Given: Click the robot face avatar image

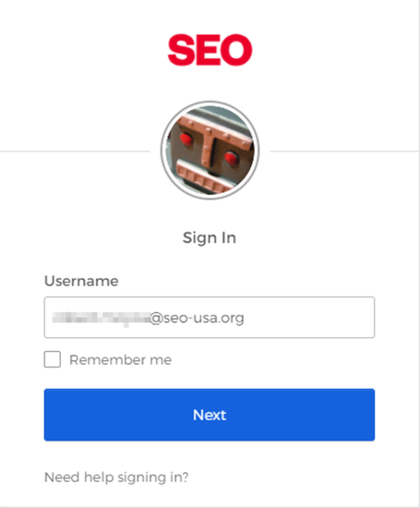Looking at the screenshot, I should (210, 151).
